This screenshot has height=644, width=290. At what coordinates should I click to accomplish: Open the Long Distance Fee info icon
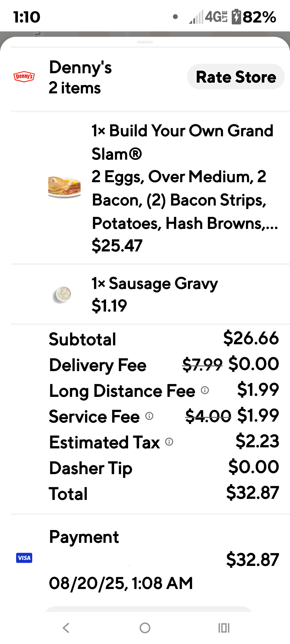(205, 390)
